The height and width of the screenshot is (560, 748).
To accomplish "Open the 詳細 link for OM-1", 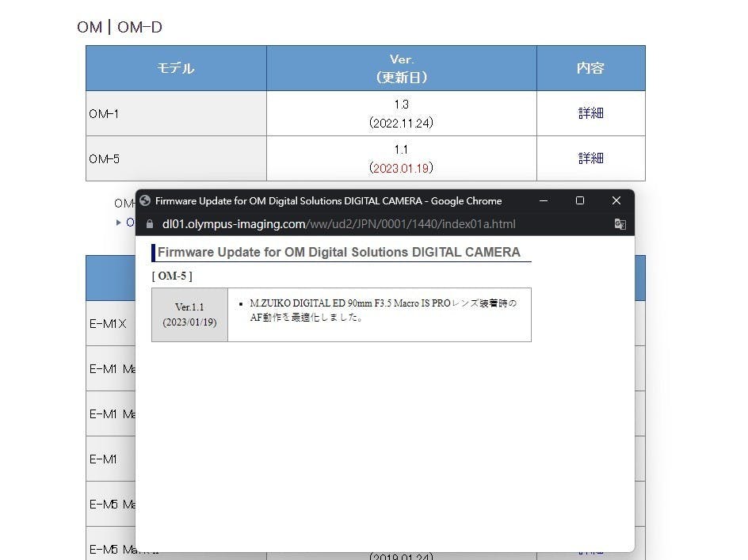I will (x=590, y=113).
